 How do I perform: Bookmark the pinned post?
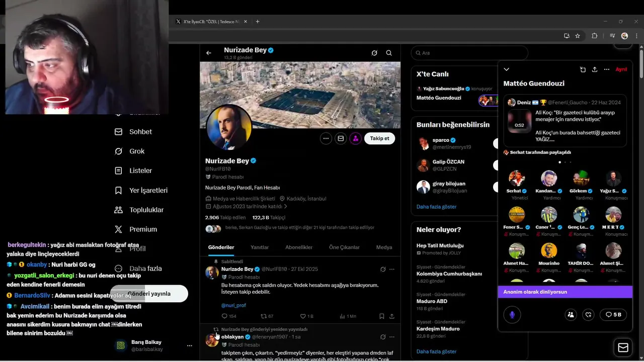coord(382,316)
